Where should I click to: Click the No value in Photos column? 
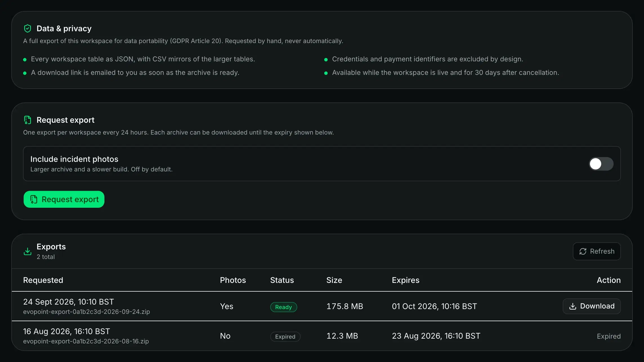click(x=225, y=336)
